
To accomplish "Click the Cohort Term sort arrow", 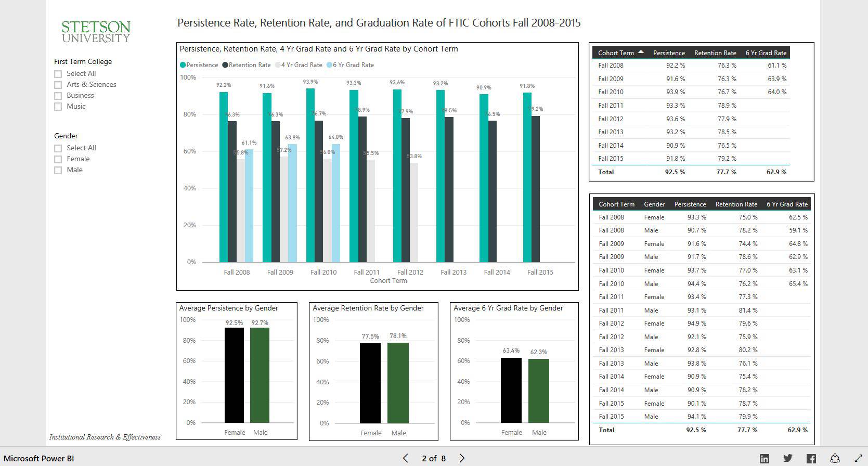I will tap(641, 52).
